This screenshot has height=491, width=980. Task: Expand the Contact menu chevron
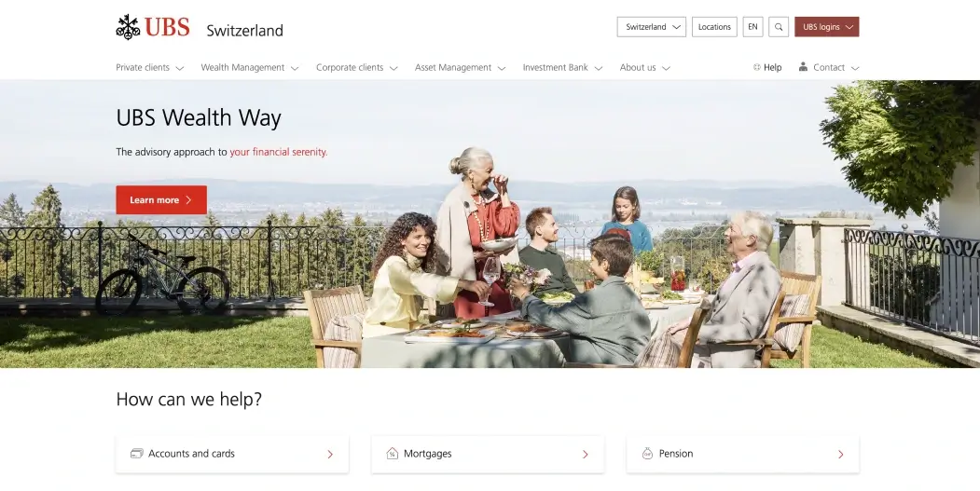pyautogui.click(x=855, y=68)
